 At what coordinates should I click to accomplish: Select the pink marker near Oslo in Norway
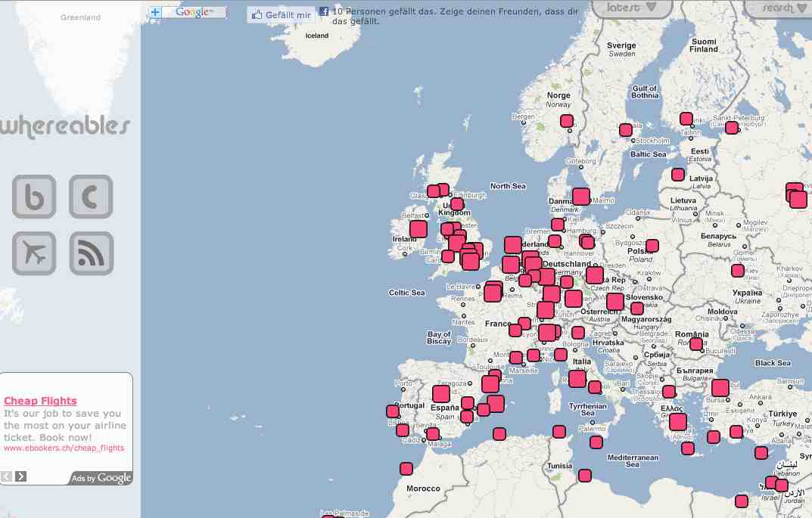click(567, 121)
